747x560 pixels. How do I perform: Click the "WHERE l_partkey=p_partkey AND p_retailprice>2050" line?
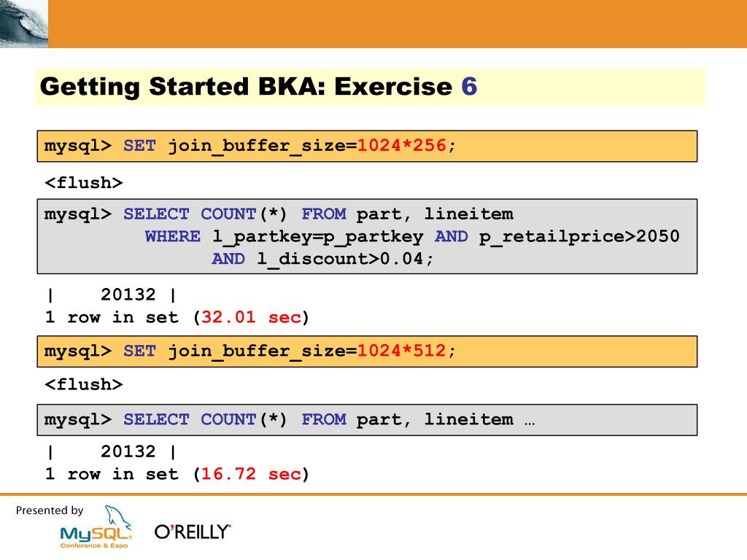[x=412, y=237]
